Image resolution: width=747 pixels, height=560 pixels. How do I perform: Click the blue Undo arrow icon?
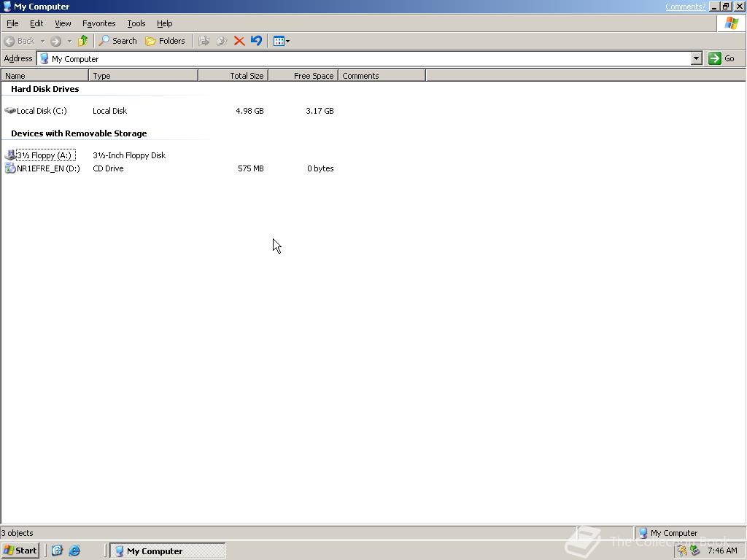tap(256, 41)
